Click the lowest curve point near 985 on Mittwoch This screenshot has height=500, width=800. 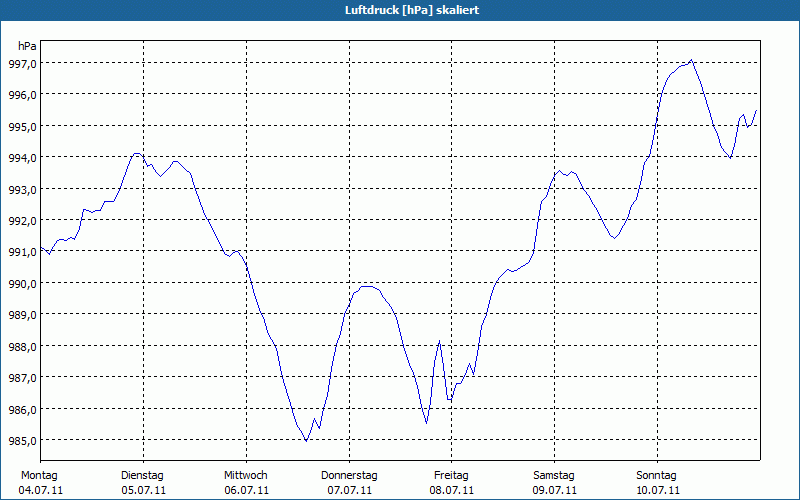pos(306,440)
